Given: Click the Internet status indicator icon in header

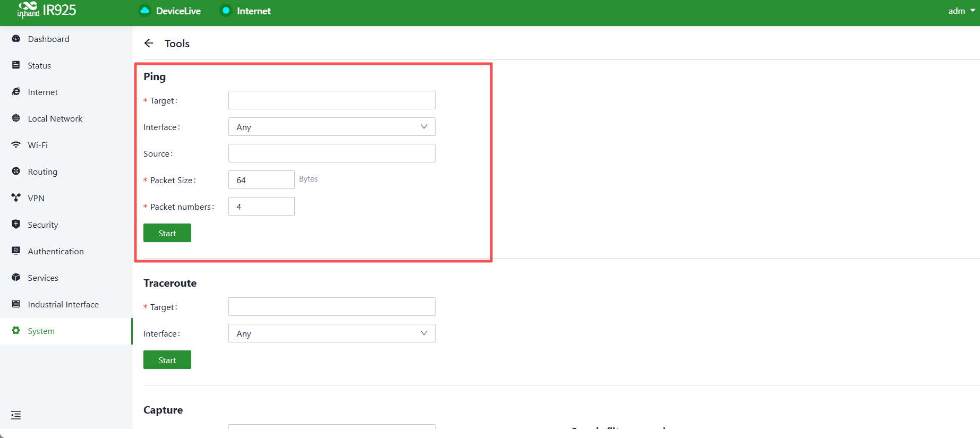Looking at the screenshot, I should point(226,11).
